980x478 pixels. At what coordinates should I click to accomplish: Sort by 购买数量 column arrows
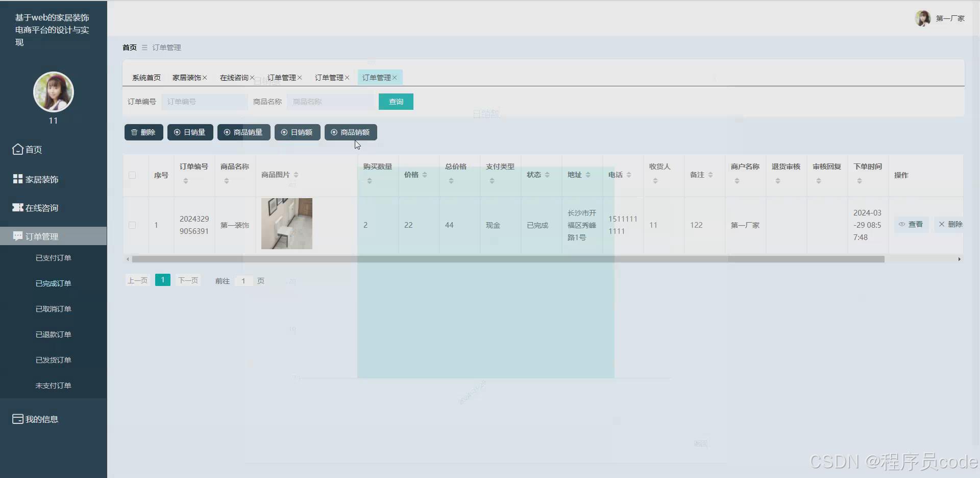pos(370,181)
